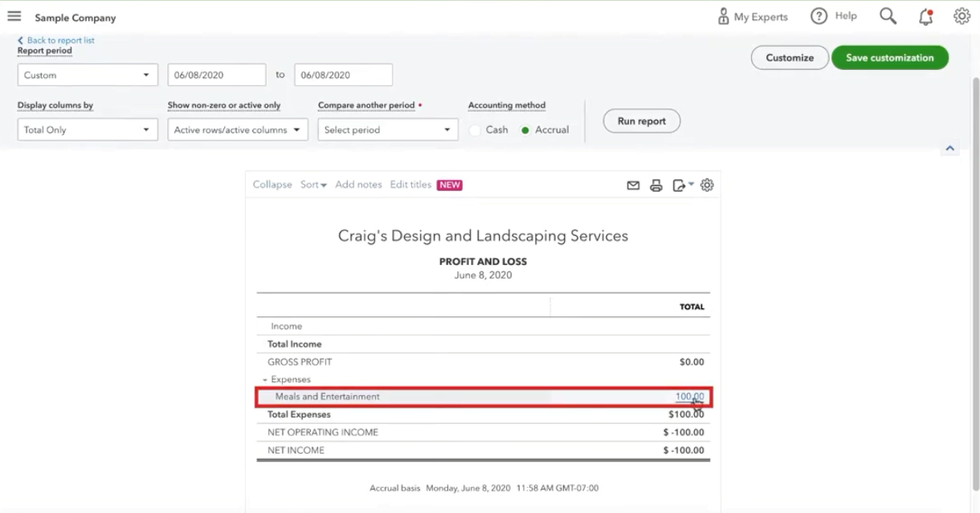Open the Sort dropdown
This screenshot has width=980, height=513.
tap(313, 185)
